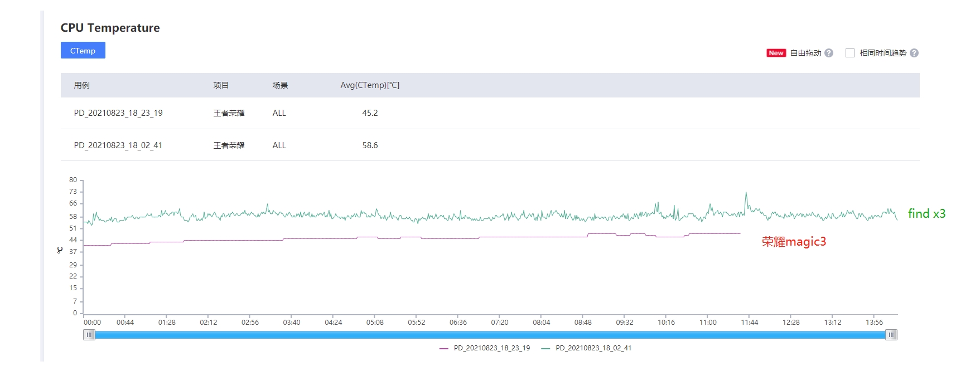
Task: Click right handle of time range slider
Action: point(891,335)
